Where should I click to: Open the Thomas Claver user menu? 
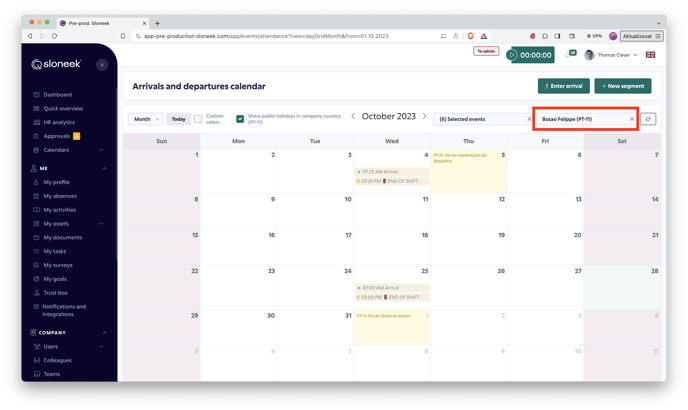(612, 55)
